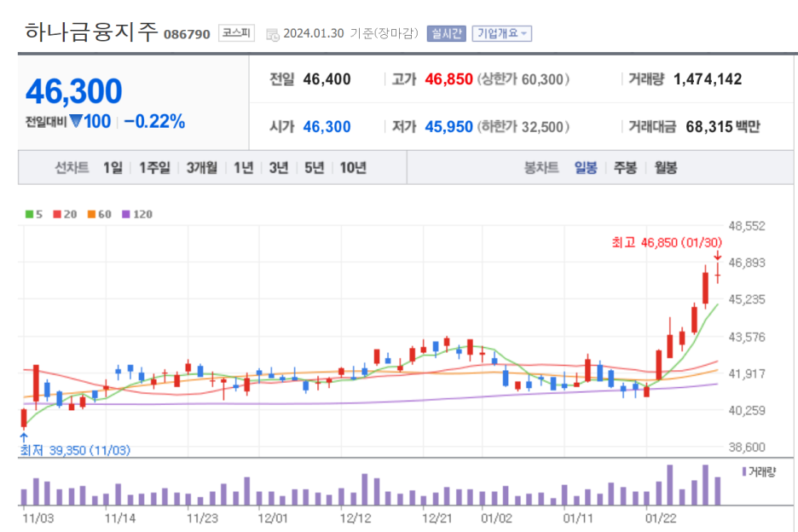
Task: Click the calendar clock icon beside the date
Action: [x=273, y=34]
